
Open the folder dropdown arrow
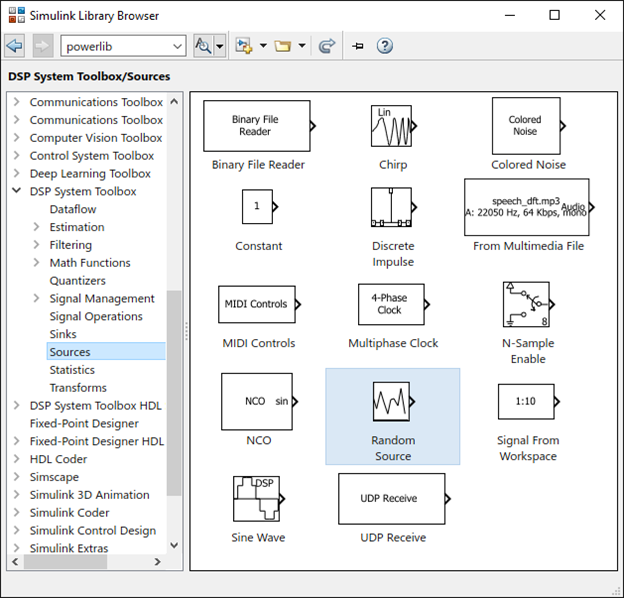(x=302, y=46)
